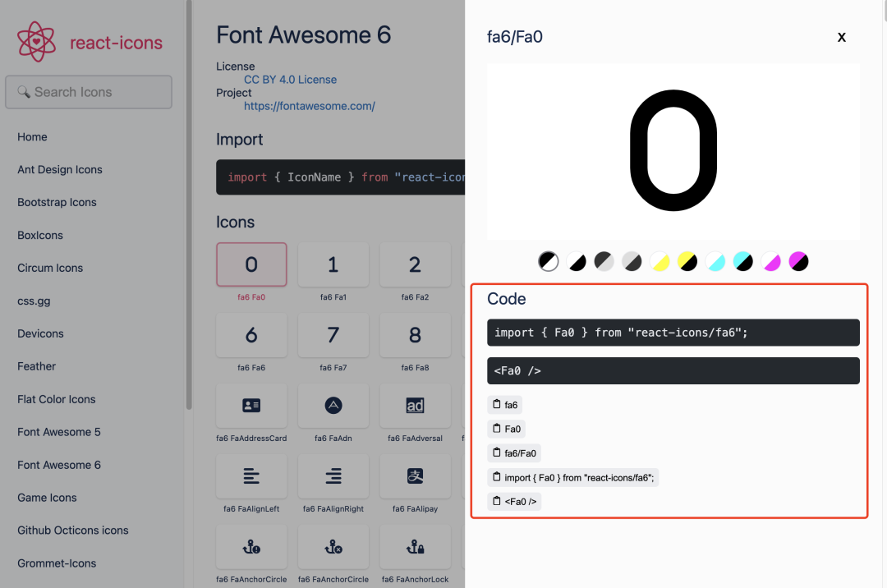The height and width of the screenshot is (588, 887).
Task: Select the Fa6 icon tile
Action: pos(251,335)
